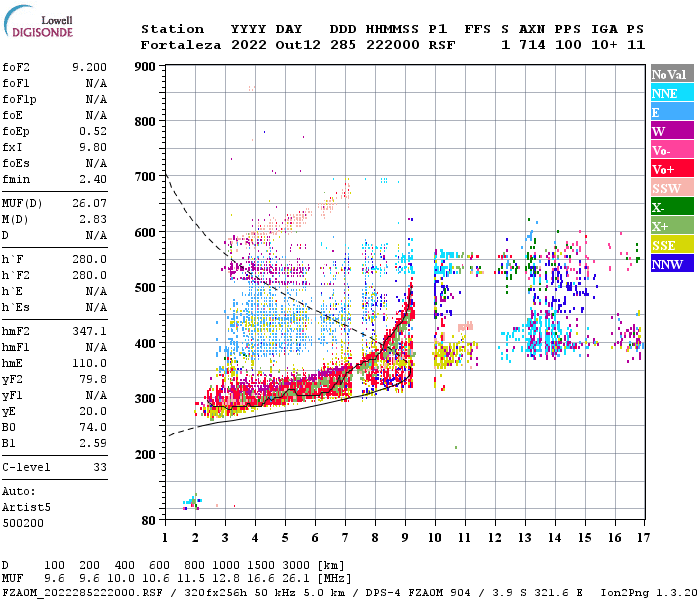
Task: Click the B1 value 2.59
Action: [93, 443]
